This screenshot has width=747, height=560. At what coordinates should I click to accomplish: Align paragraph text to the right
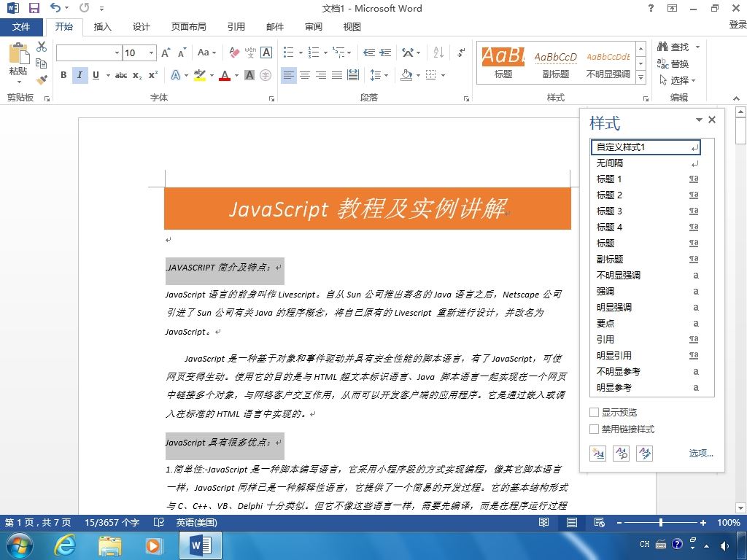click(321, 75)
